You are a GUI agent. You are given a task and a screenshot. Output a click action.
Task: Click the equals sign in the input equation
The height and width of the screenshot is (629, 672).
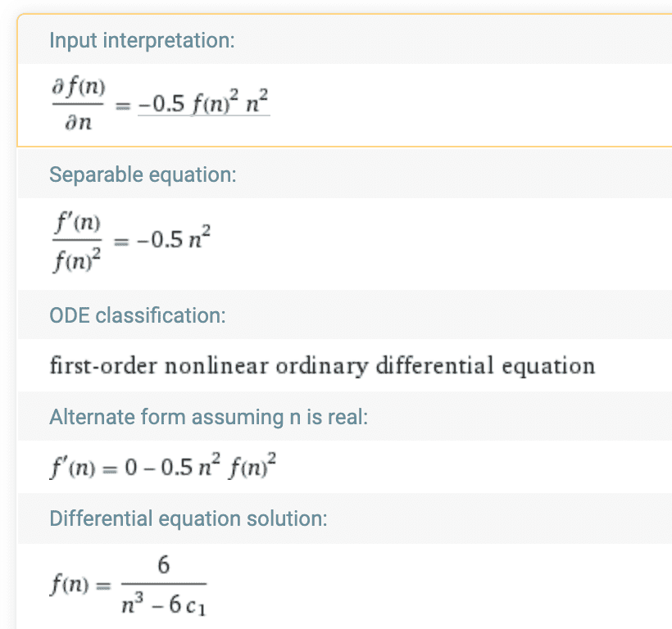tap(120, 106)
